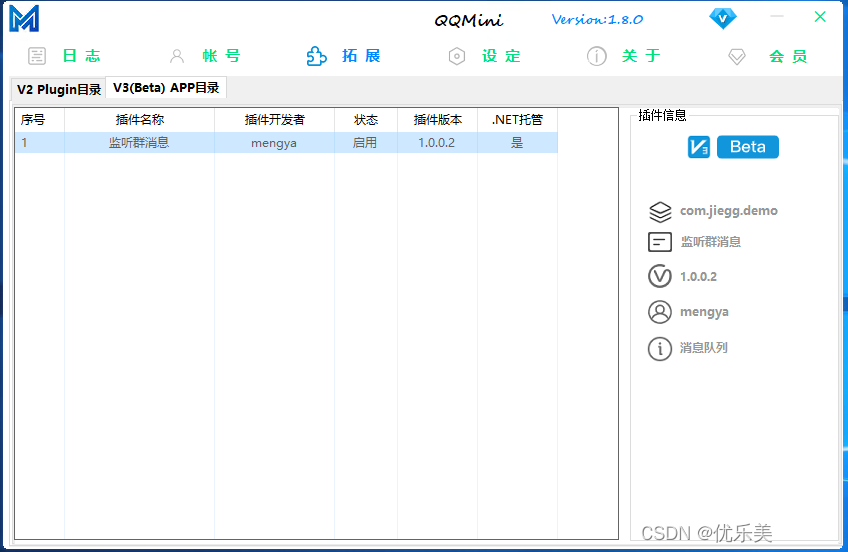The image size is (848, 552).
Task: Select the 监听群消息 plugin name cell
Action: point(140,143)
